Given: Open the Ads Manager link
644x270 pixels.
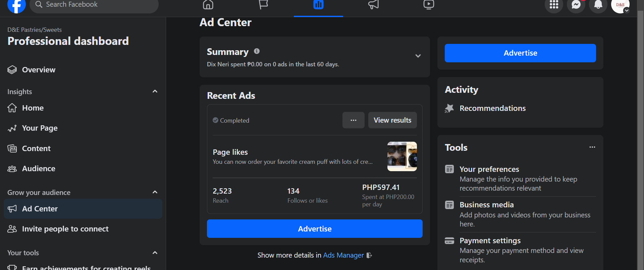Looking at the screenshot, I should point(343,255).
